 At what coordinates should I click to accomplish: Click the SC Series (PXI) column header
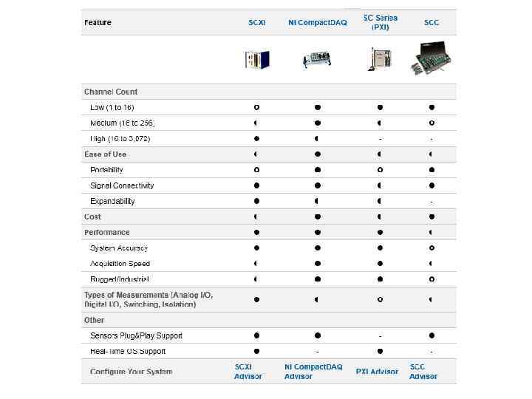click(380, 22)
